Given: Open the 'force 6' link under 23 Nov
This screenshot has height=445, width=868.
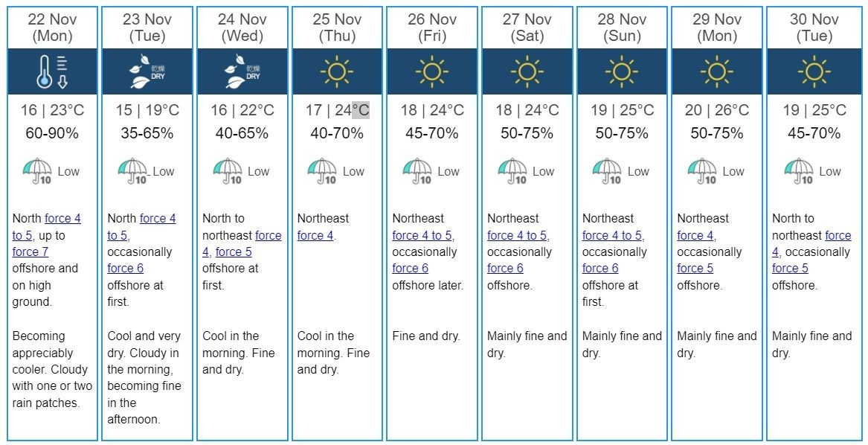Looking at the screenshot, I should coord(125,268).
